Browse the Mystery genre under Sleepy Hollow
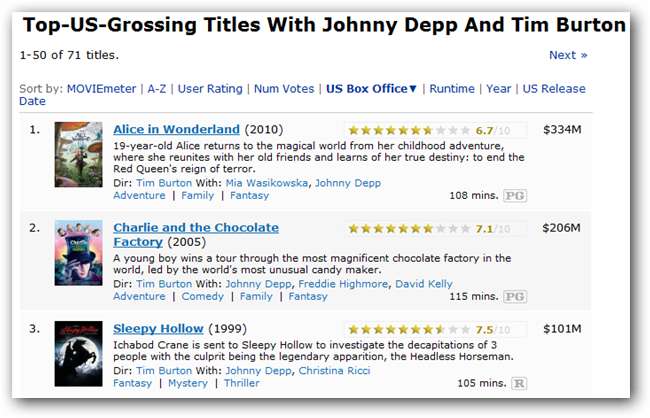This screenshot has height=418, width=650. [188, 383]
